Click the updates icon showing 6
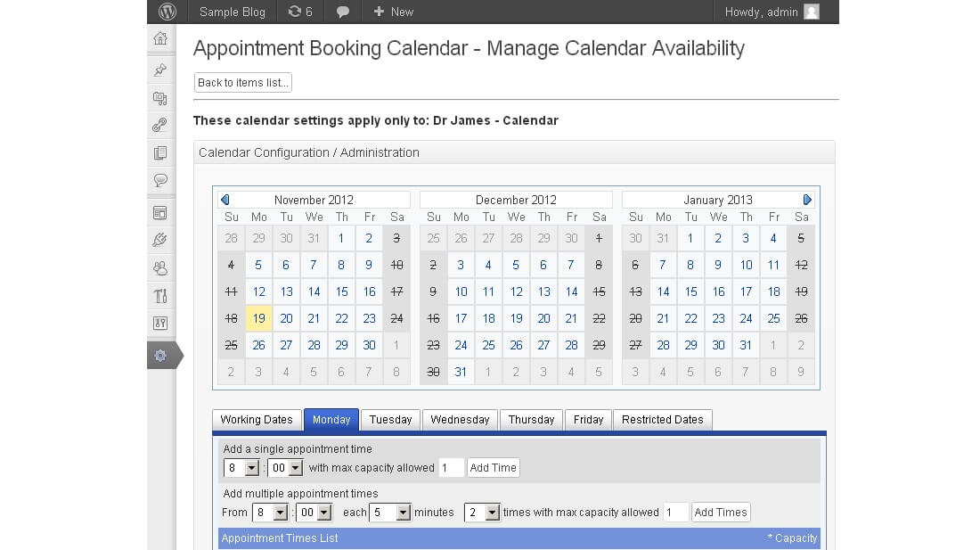This screenshot has height=550, width=980. tap(300, 12)
